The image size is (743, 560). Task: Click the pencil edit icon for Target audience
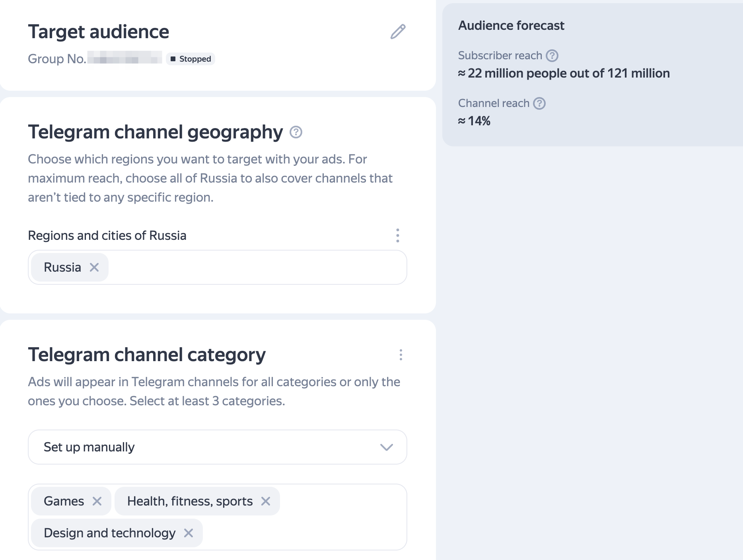pyautogui.click(x=398, y=32)
